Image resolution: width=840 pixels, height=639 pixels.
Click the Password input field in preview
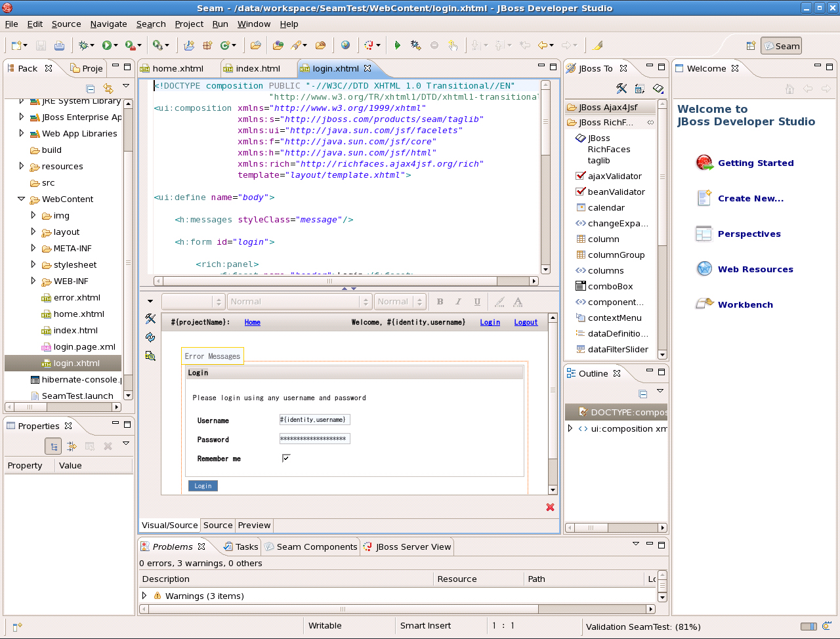pyautogui.click(x=314, y=439)
